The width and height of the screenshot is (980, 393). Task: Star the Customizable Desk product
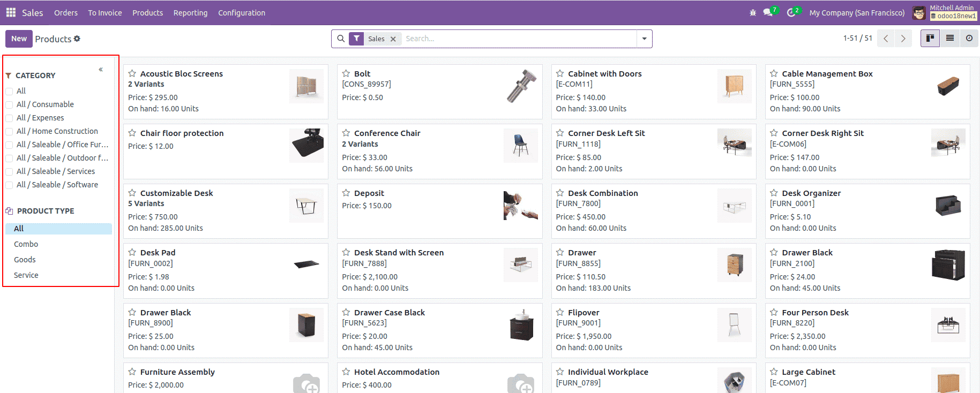tap(132, 193)
